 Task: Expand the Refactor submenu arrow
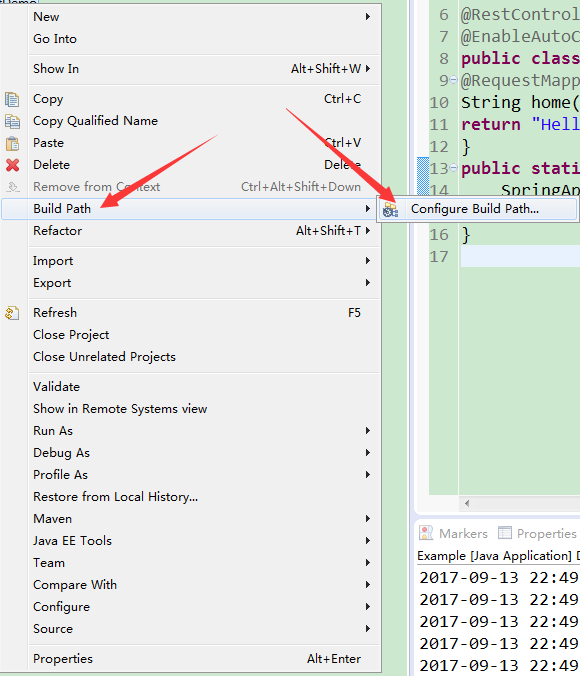click(x=367, y=231)
